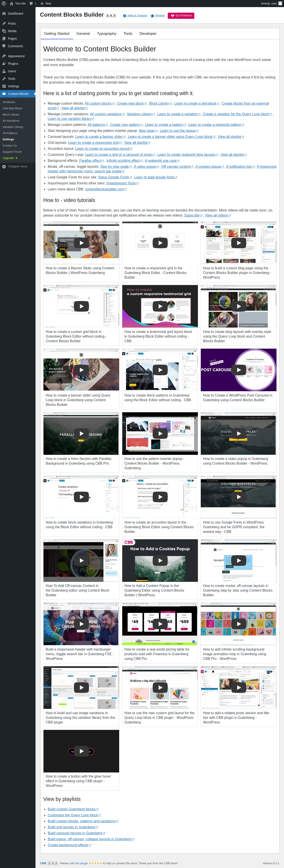The height and width of the screenshot is (868, 284).
Task: Play the WordPress Post Carousel video
Action: click(239, 370)
